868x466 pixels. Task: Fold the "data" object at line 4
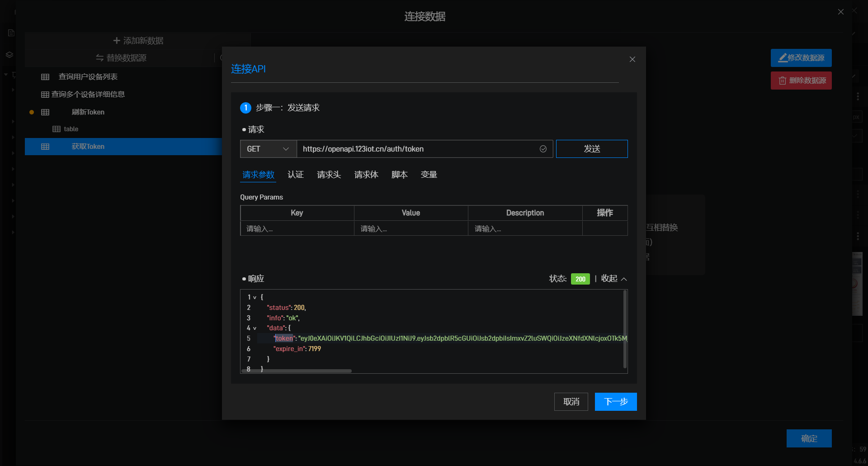(x=255, y=328)
